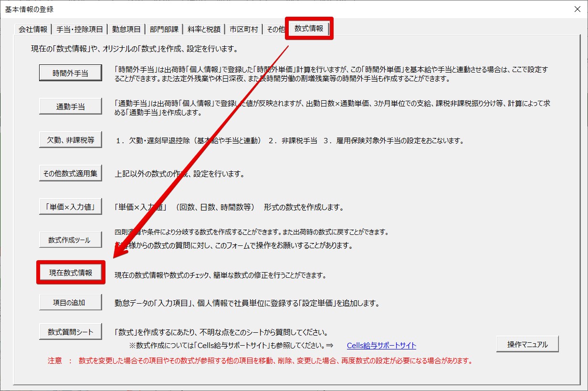Switch to the 料率と税額 tab
The width and height of the screenshot is (588, 391).
tap(204, 30)
